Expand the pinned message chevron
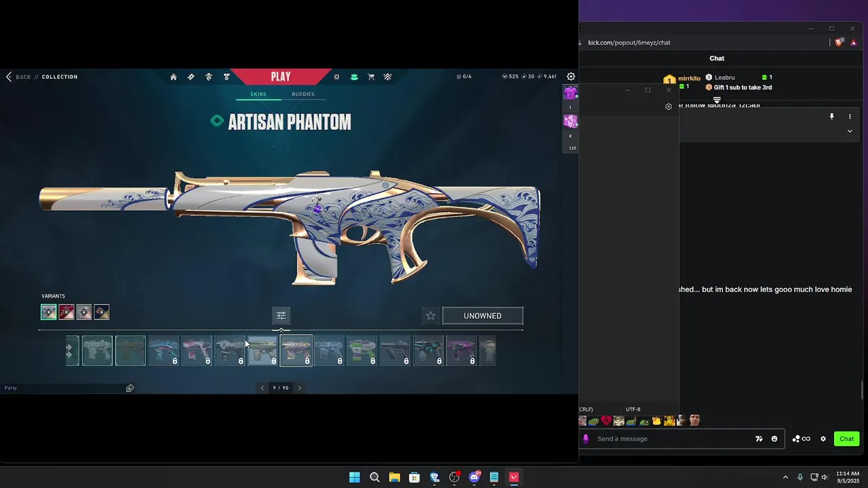The width and height of the screenshot is (868, 488). (850, 131)
